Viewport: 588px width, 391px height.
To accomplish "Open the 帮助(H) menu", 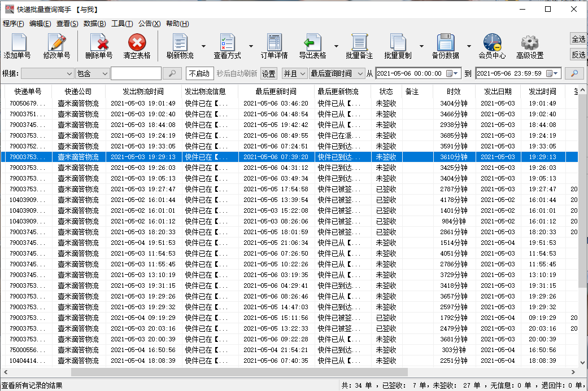I will [177, 24].
